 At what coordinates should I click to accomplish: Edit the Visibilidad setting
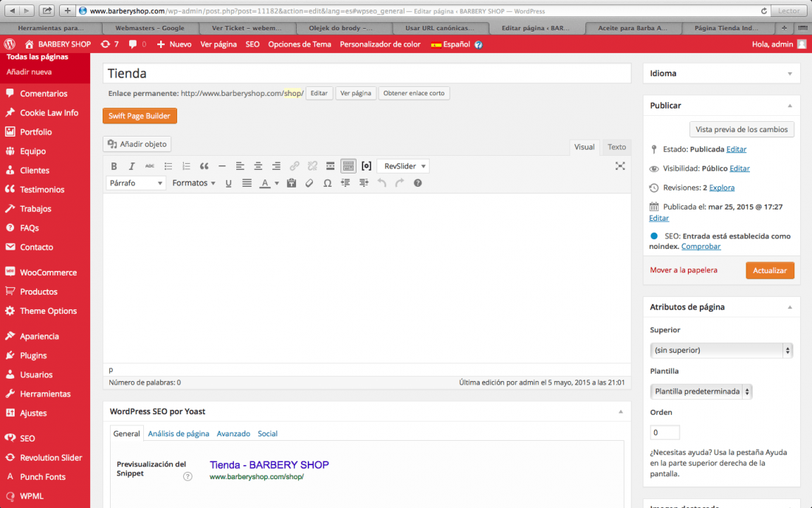pos(740,168)
